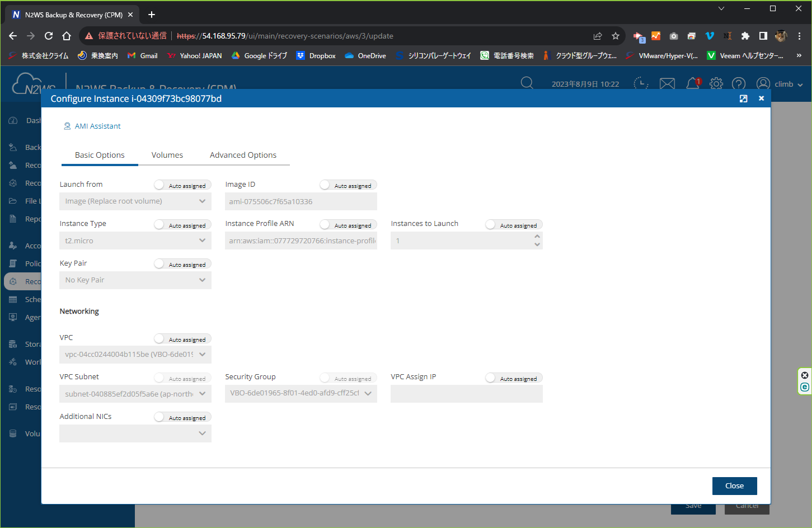The width and height of the screenshot is (812, 528).
Task: Open the Gmail bookmark
Action: coord(143,55)
